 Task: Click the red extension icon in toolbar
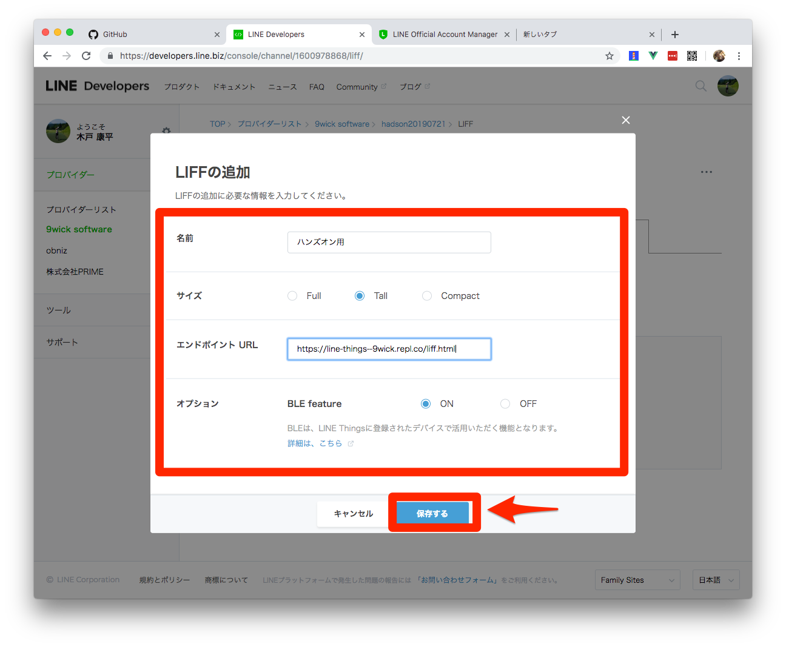673,56
